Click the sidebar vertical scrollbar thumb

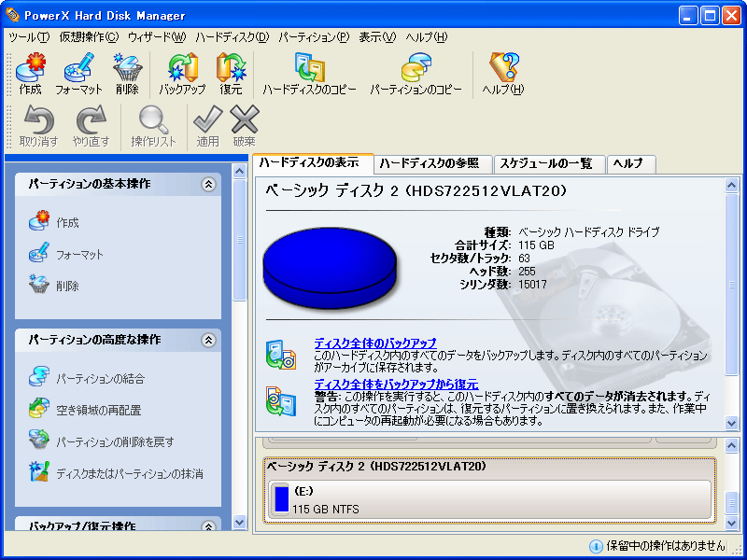click(240, 240)
